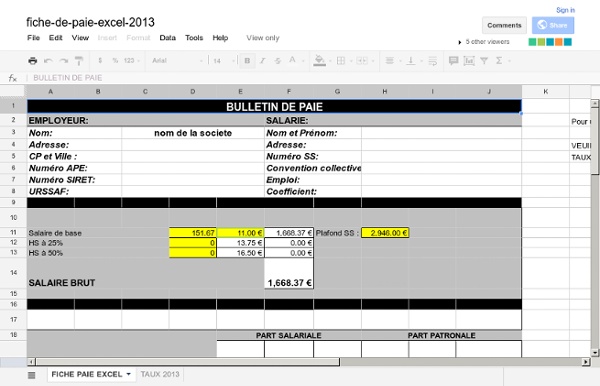Click the Filter funnel icon

(x=484, y=60)
